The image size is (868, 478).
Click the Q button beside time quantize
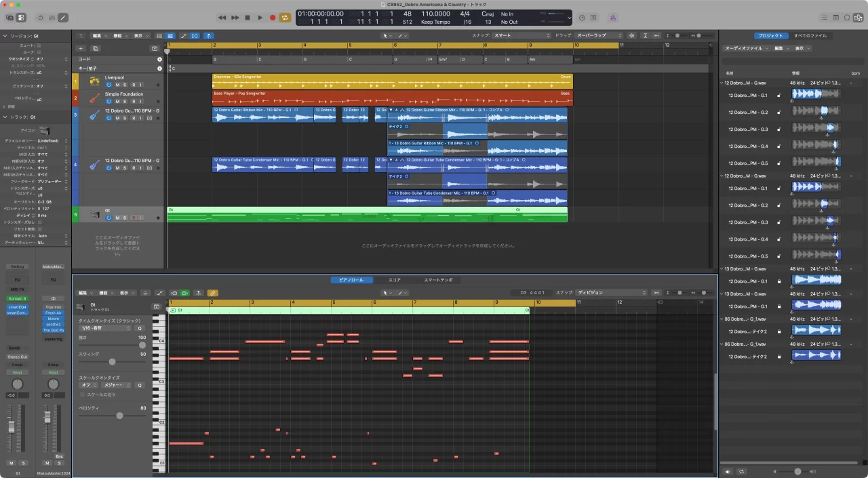coord(140,327)
